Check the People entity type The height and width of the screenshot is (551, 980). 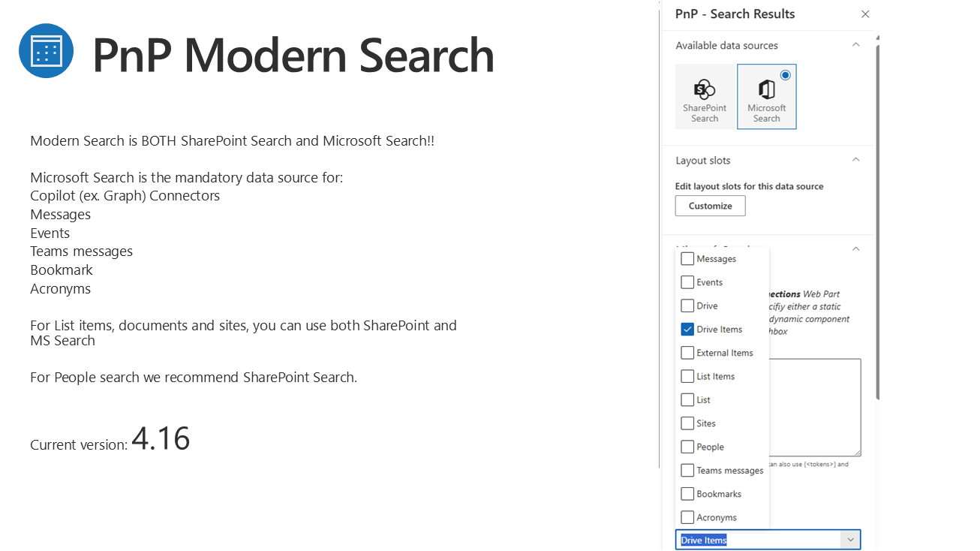click(687, 447)
